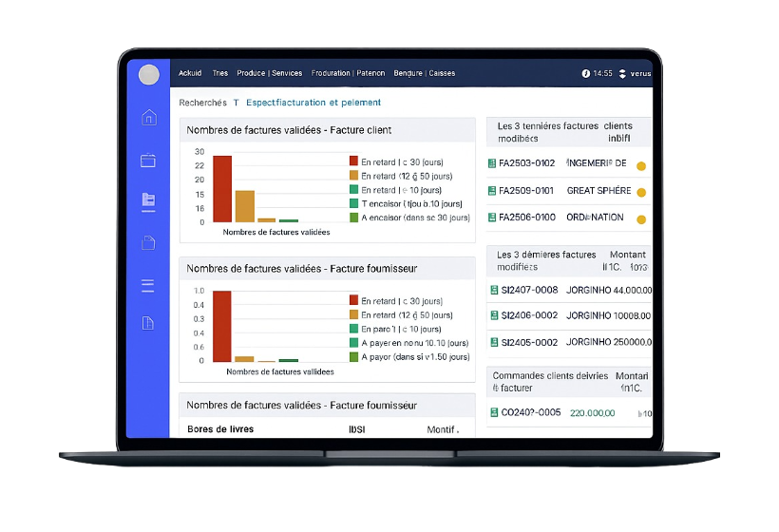Click the orange bar in the client invoice chart
The image size is (779, 532).
pyautogui.click(x=245, y=206)
